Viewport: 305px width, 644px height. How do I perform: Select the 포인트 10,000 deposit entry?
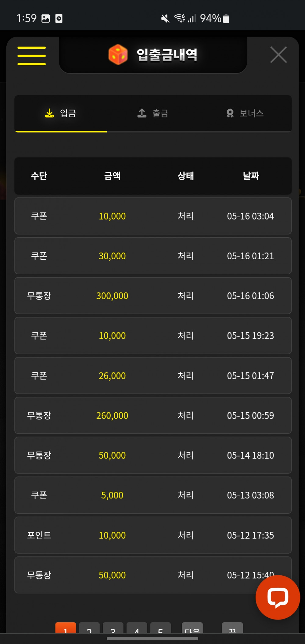153,535
